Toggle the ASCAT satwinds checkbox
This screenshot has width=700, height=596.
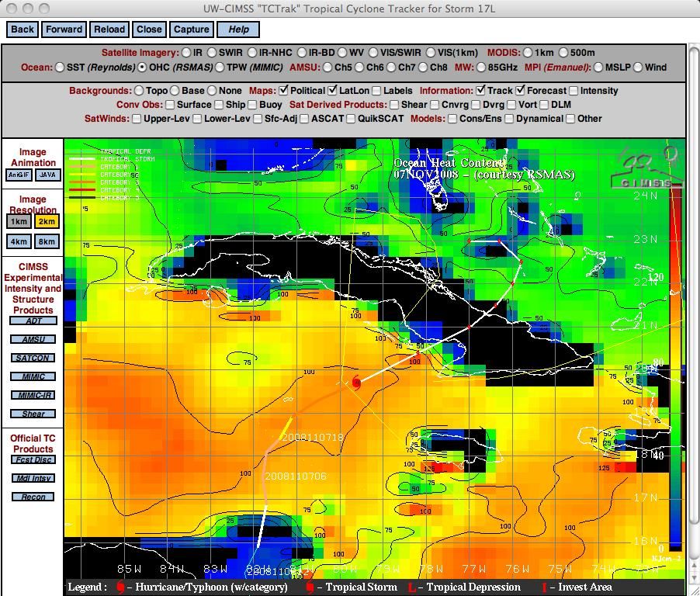304,119
